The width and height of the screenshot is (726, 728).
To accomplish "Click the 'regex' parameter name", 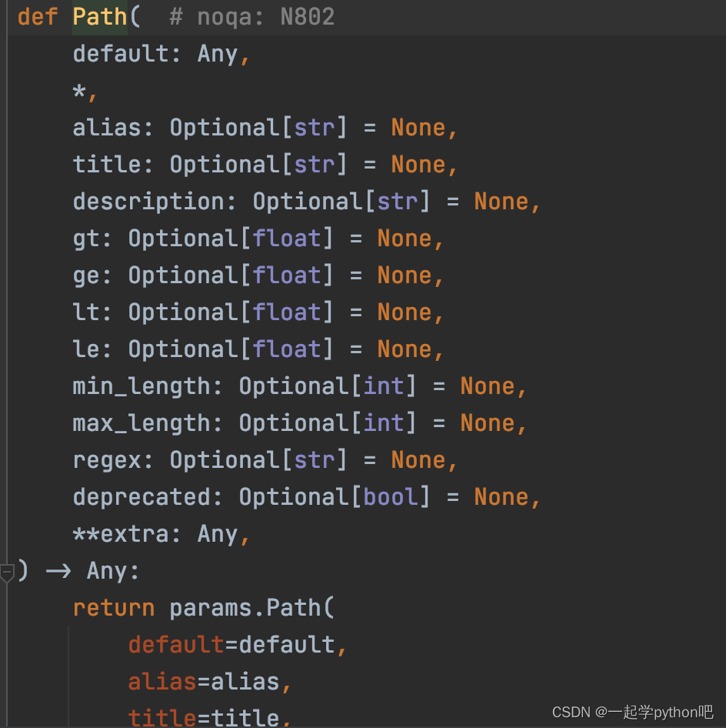I will (x=106, y=460).
